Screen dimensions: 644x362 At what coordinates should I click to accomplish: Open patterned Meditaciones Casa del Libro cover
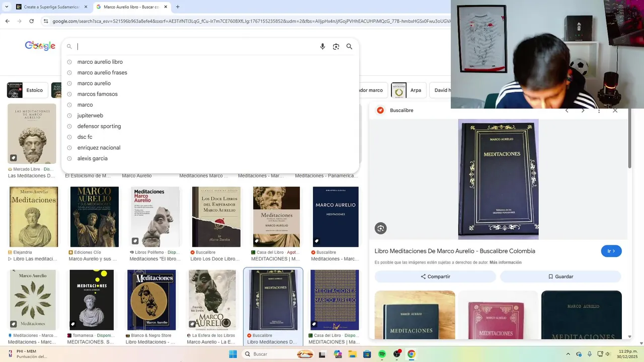click(x=335, y=300)
